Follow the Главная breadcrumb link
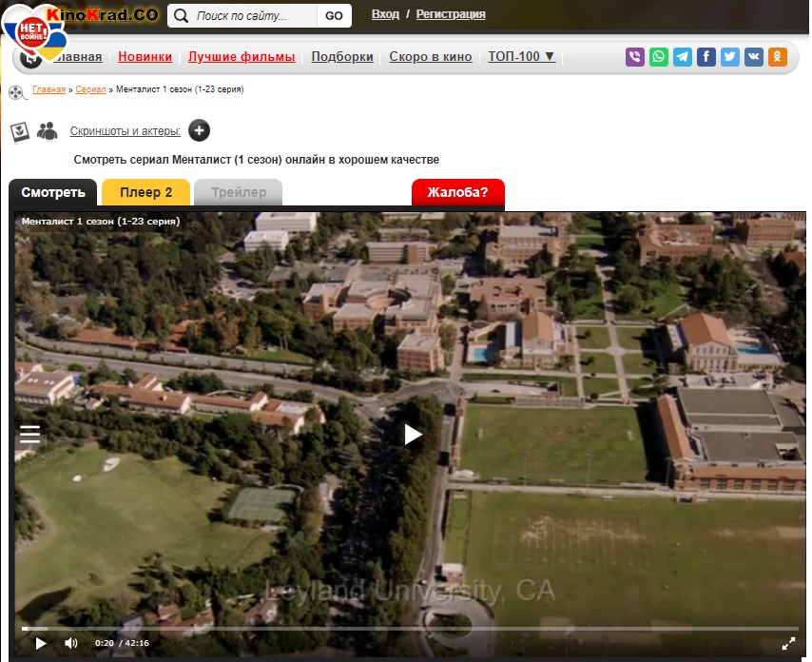The width and height of the screenshot is (812, 662). [x=48, y=89]
